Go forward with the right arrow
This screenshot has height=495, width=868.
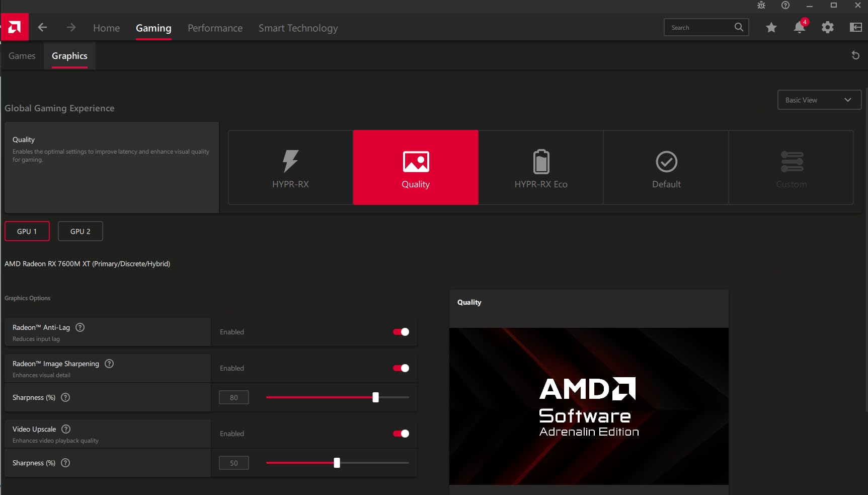coord(71,27)
